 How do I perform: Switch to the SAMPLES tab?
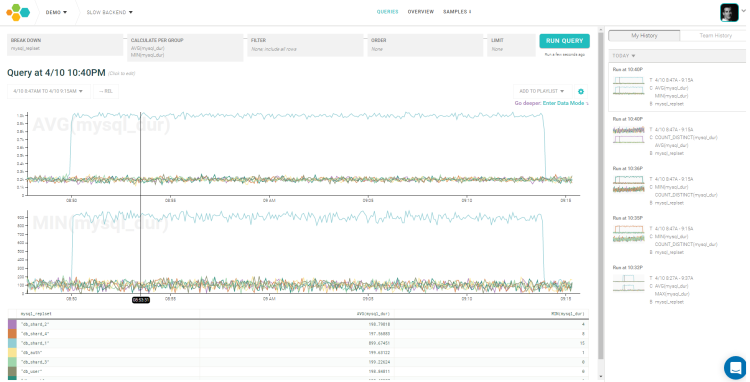click(457, 12)
